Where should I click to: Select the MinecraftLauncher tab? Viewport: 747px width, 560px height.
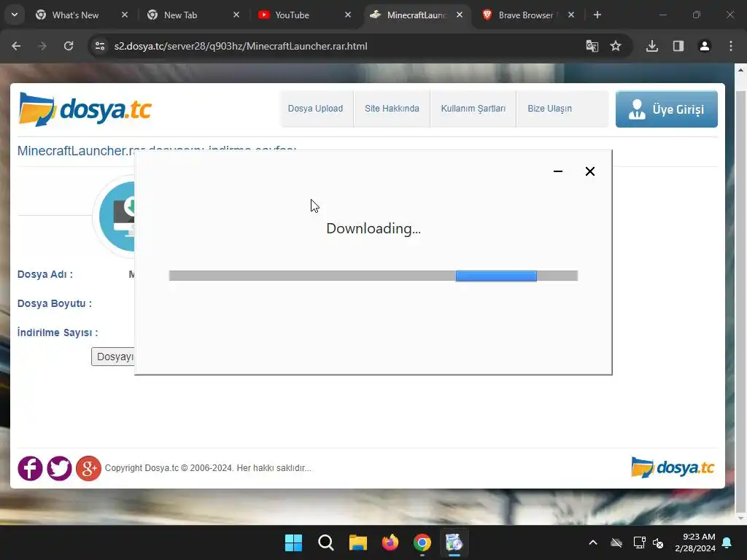point(416,15)
